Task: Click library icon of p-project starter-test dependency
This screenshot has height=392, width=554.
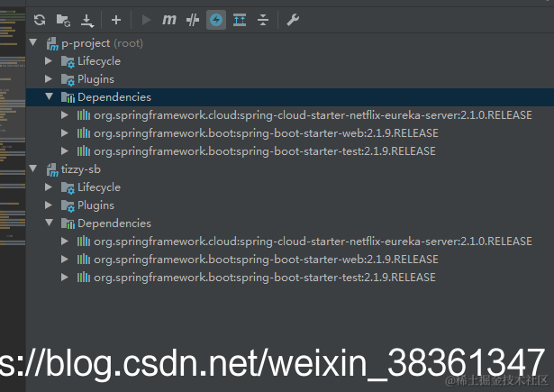Action: pos(84,150)
